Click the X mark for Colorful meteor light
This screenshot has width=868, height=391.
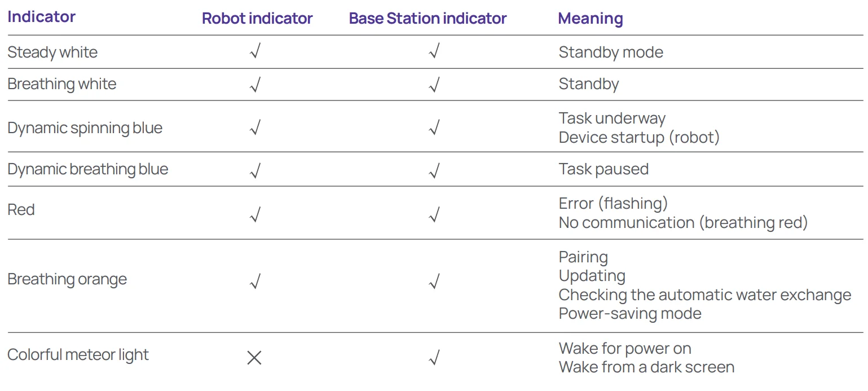[254, 358]
